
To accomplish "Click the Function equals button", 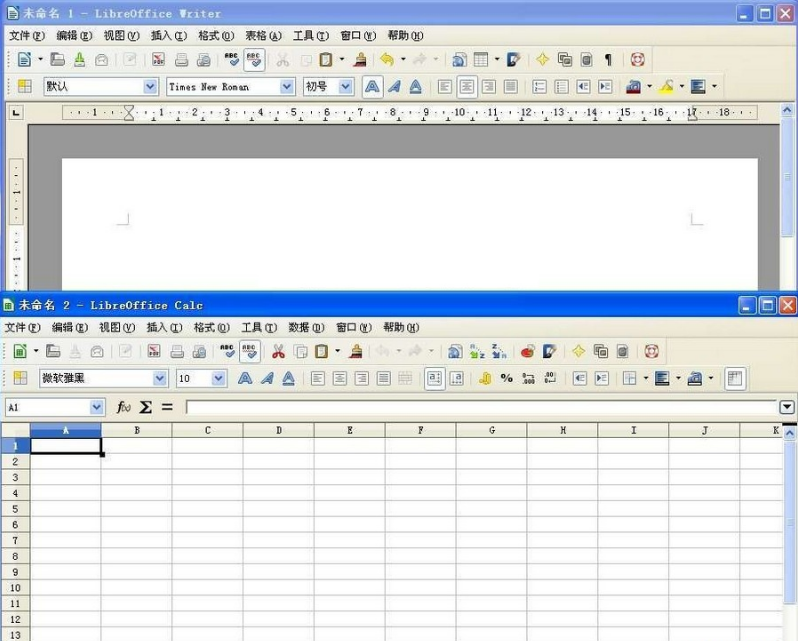I will click(x=167, y=407).
